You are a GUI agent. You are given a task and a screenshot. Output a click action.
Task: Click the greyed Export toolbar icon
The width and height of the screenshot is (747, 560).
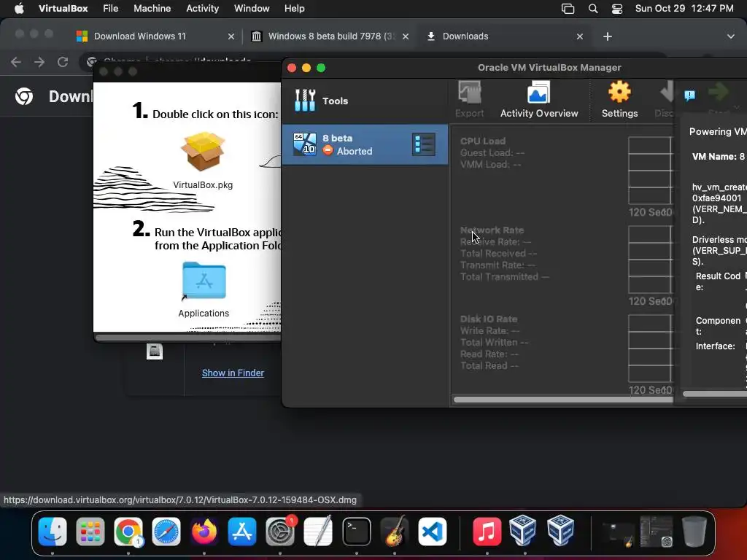coord(469,99)
